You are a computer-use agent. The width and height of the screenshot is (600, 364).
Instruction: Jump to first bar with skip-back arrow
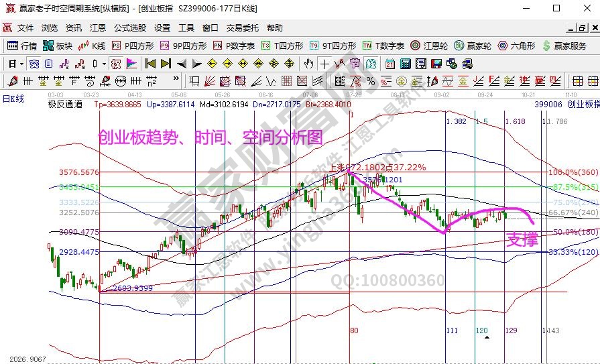[x=150, y=64]
